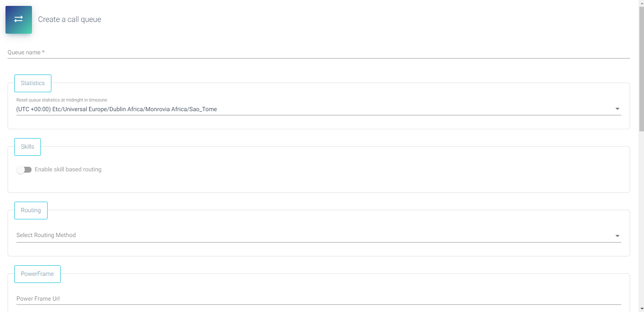Select the PowerFrame section label

(x=37, y=274)
